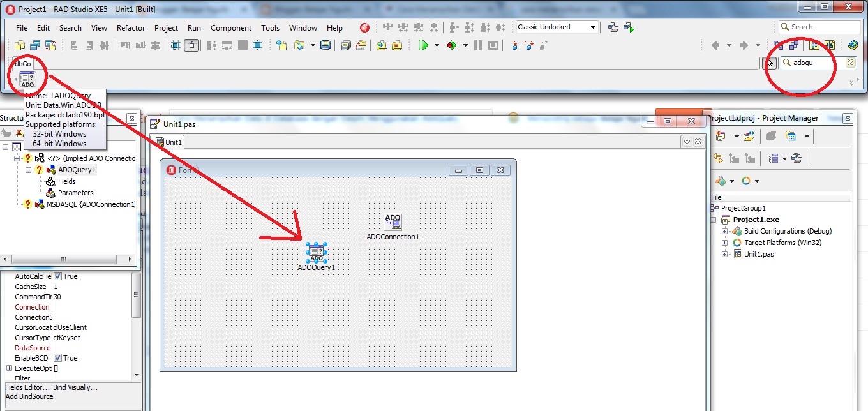Select the ADOConnection1 component on the form

(393, 222)
